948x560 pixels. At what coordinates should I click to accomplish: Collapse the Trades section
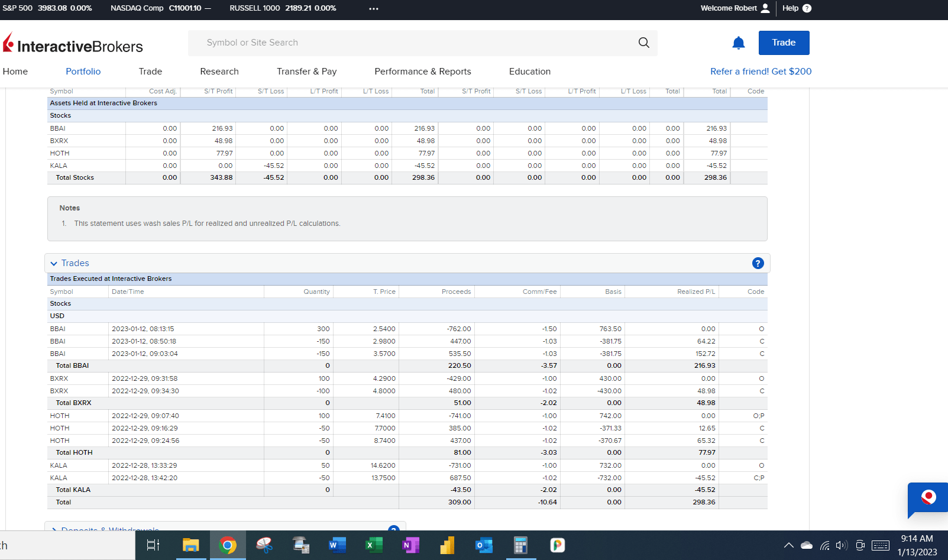54,264
